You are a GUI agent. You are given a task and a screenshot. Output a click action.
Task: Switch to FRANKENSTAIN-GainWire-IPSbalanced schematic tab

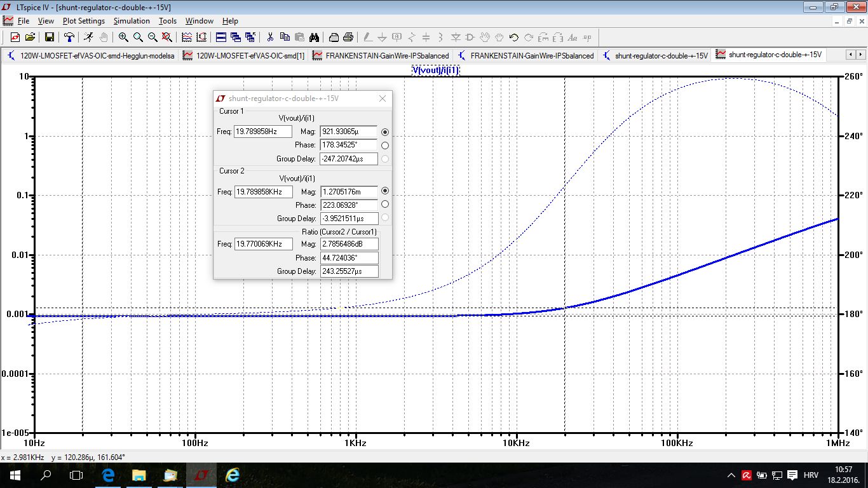tap(525, 55)
